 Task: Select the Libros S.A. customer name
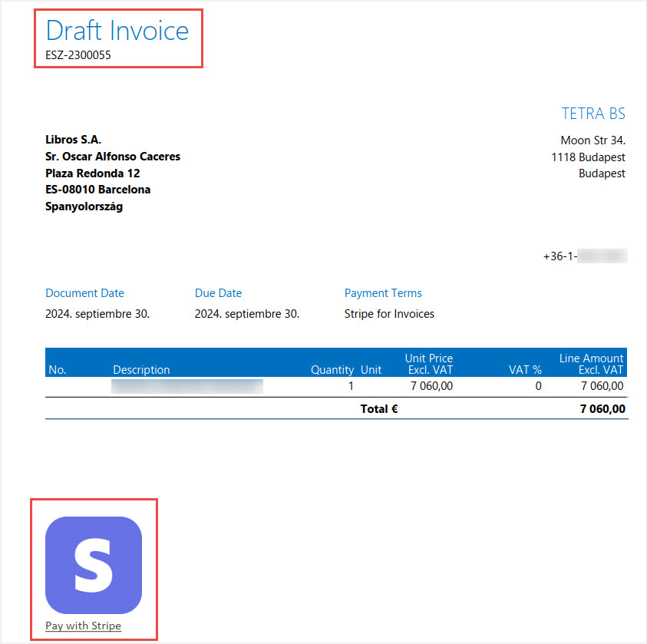point(73,140)
